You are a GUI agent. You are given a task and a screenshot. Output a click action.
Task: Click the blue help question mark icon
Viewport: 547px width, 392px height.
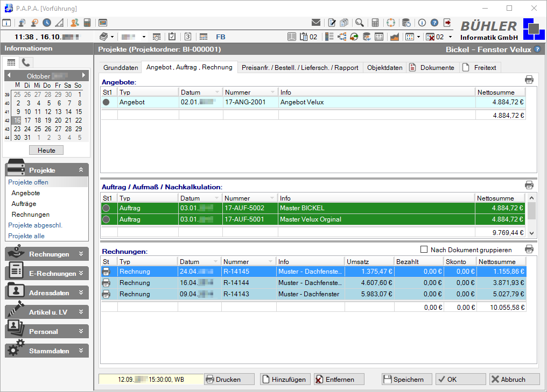[434, 23]
